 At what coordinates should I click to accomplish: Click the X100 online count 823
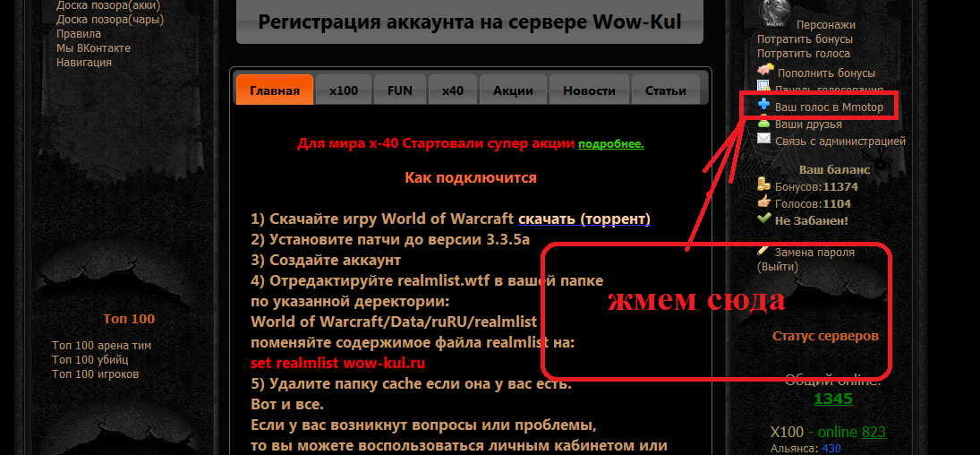[x=873, y=433]
